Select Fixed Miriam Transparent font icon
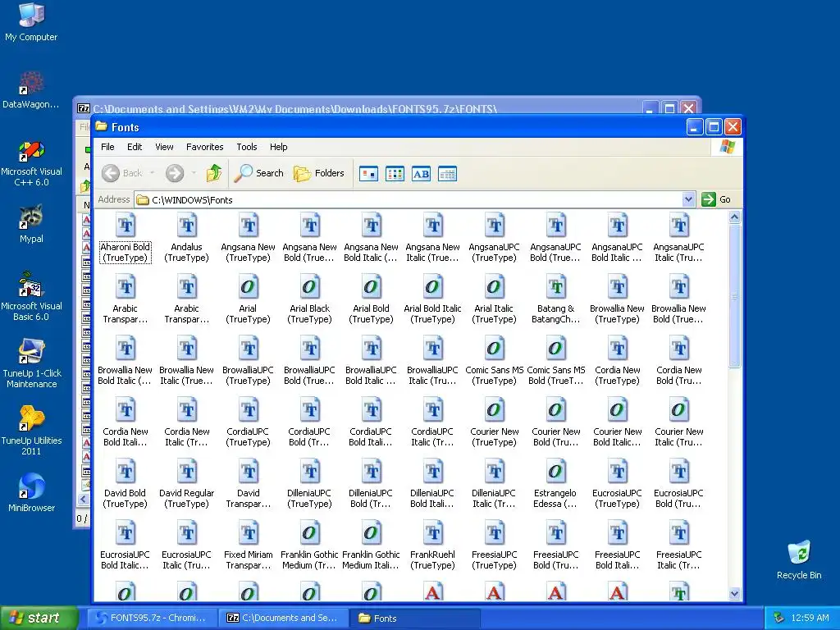840x630 pixels. pyautogui.click(x=249, y=533)
